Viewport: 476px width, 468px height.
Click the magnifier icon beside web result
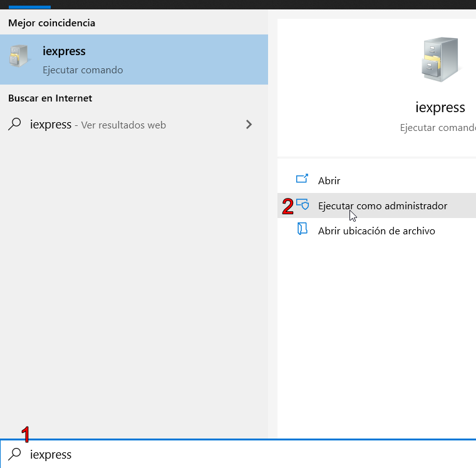pos(14,124)
